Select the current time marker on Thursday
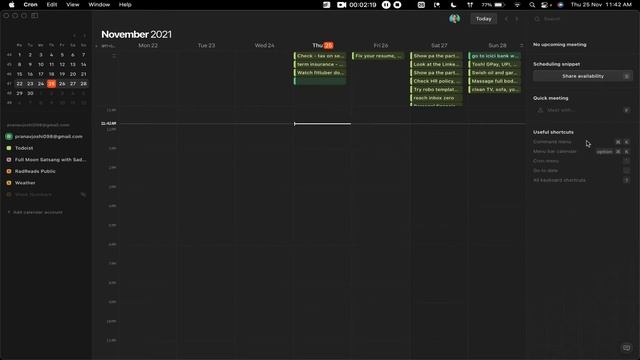The width and height of the screenshot is (640, 360). [x=322, y=124]
